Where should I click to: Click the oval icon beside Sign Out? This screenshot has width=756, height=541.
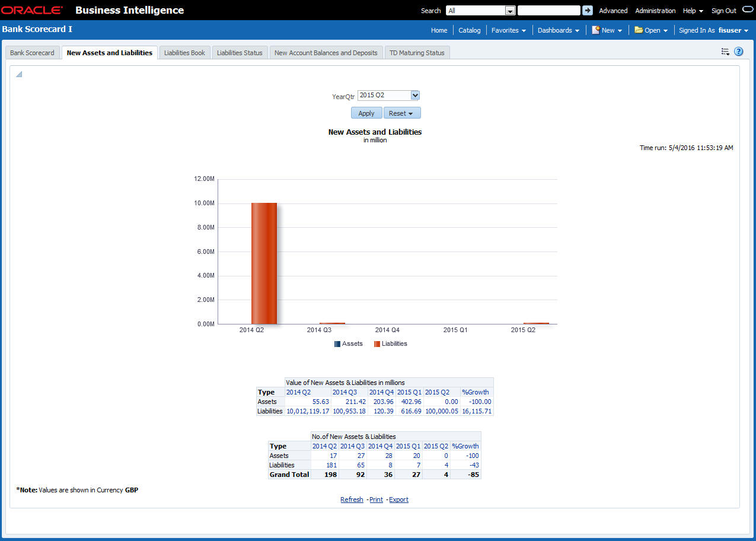(x=748, y=9)
